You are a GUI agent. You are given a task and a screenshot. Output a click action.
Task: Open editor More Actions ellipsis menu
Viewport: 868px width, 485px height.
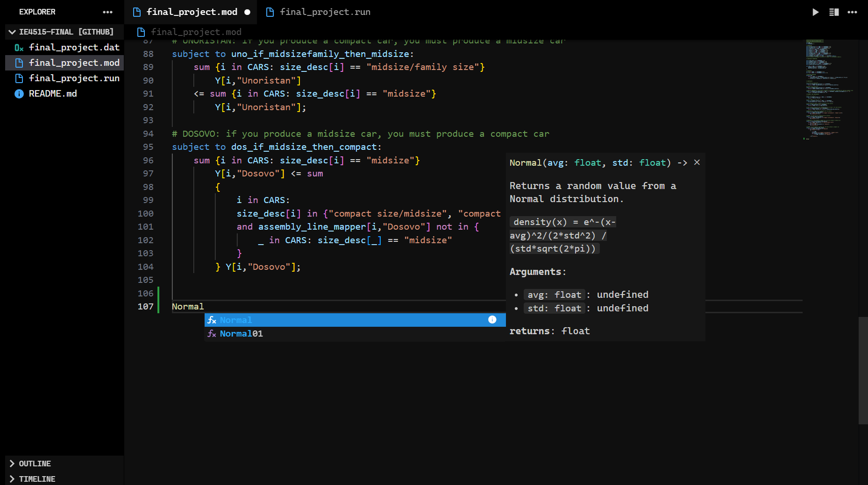pyautogui.click(x=852, y=12)
